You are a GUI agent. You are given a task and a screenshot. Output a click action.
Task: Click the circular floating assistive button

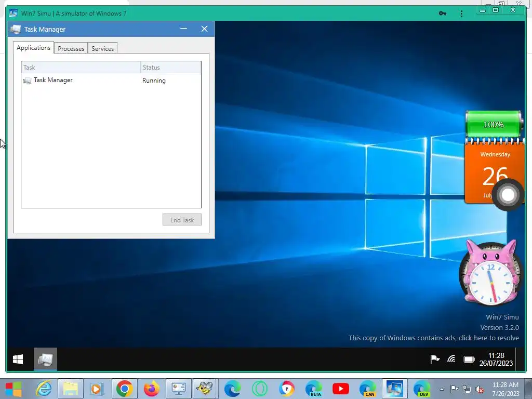coord(508,195)
